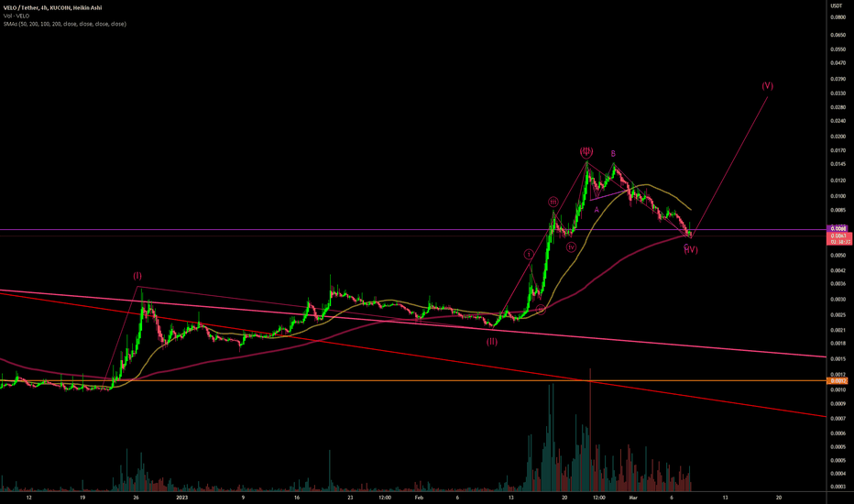The width and height of the screenshot is (854, 504).
Task: Click the 0.0025 price axis label
Action: pyautogui.click(x=838, y=315)
